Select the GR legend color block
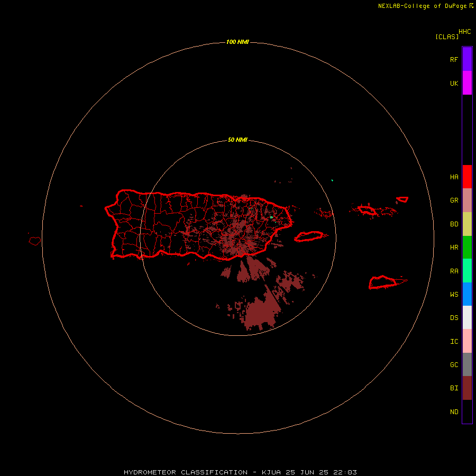The width and height of the screenshot is (476, 476). click(x=467, y=200)
